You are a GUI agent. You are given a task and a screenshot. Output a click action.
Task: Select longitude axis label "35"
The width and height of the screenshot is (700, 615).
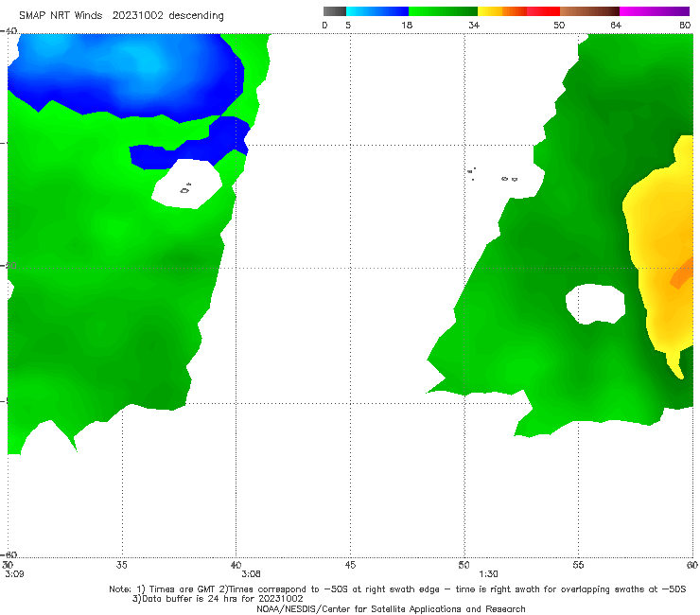coord(122,565)
